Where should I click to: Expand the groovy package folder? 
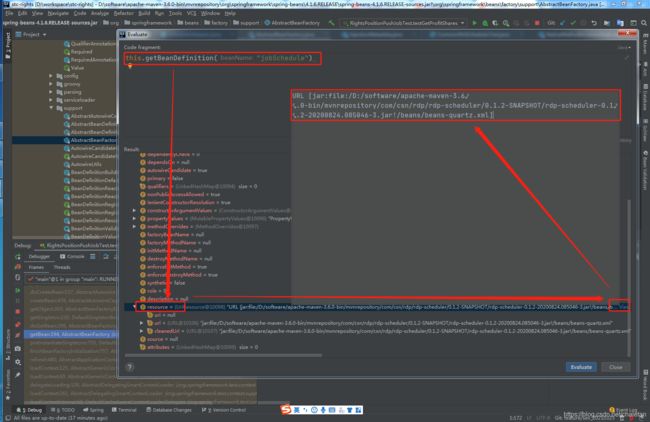pos(51,84)
